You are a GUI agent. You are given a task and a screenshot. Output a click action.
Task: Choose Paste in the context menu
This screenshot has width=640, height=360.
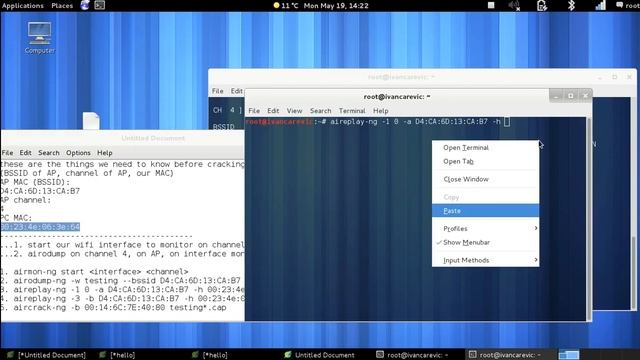(485, 211)
